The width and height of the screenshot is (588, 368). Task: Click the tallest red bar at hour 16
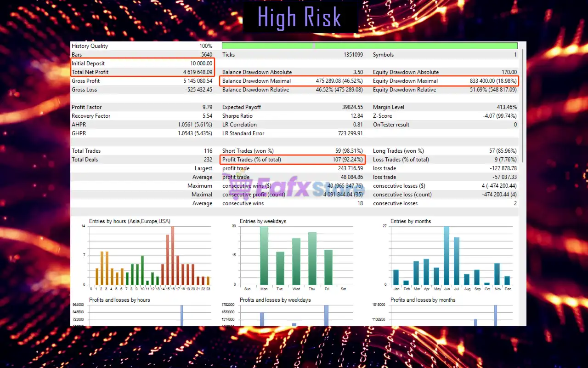click(173, 256)
